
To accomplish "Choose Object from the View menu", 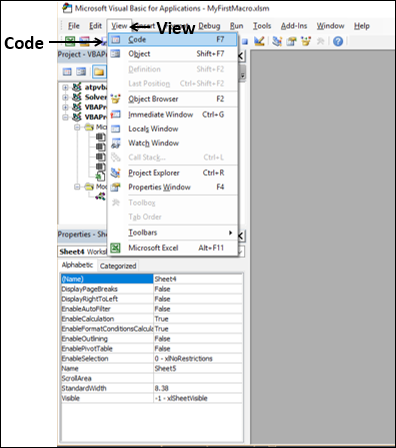I will point(172,54).
